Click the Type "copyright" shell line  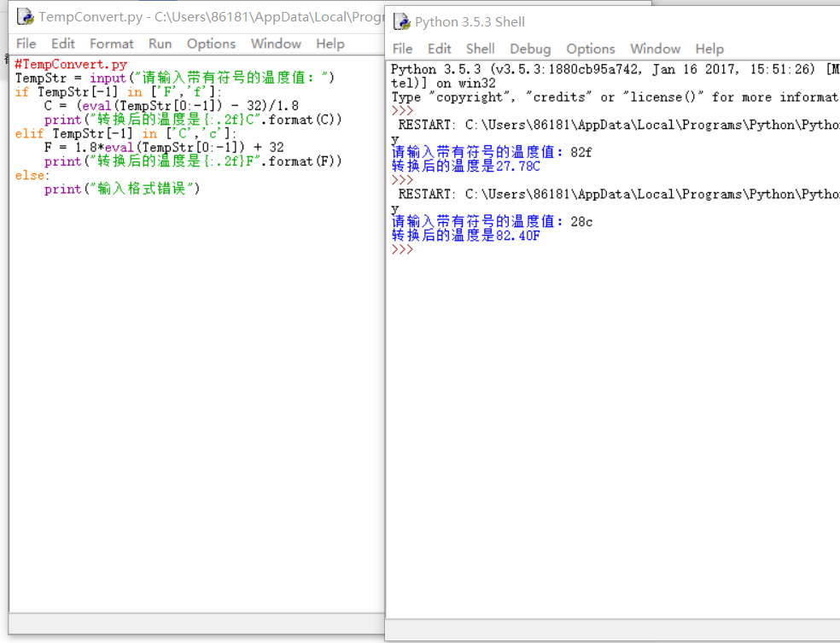coord(615,97)
